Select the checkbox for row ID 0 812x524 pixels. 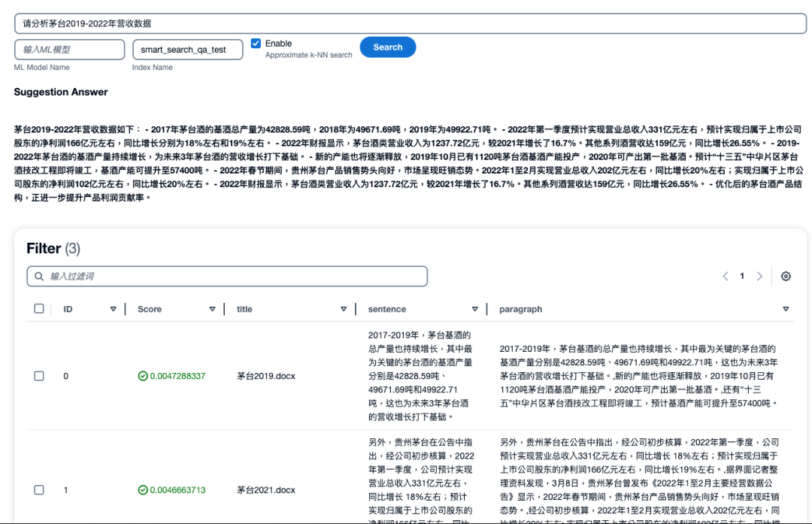tap(39, 376)
